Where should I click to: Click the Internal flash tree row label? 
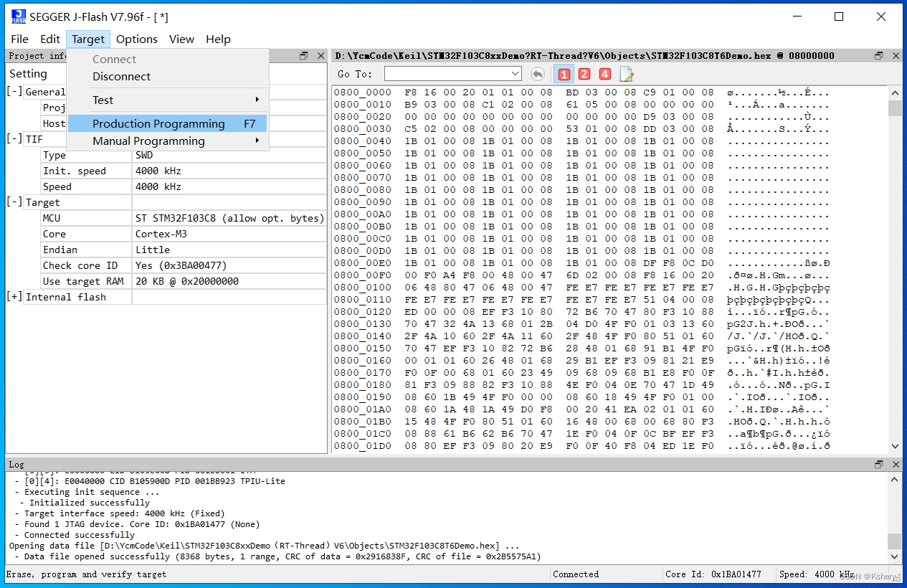point(66,297)
